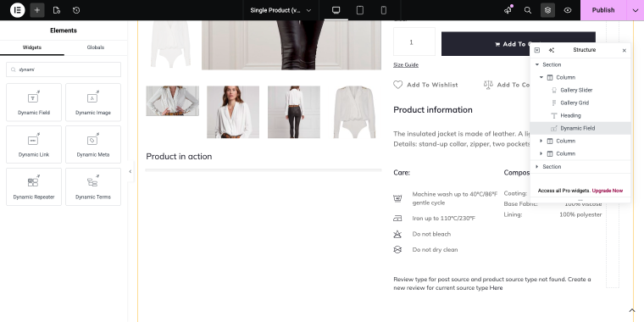This screenshot has width=644, height=322.
Task: Preview changes with the eye icon
Action: tap(568, 10)
